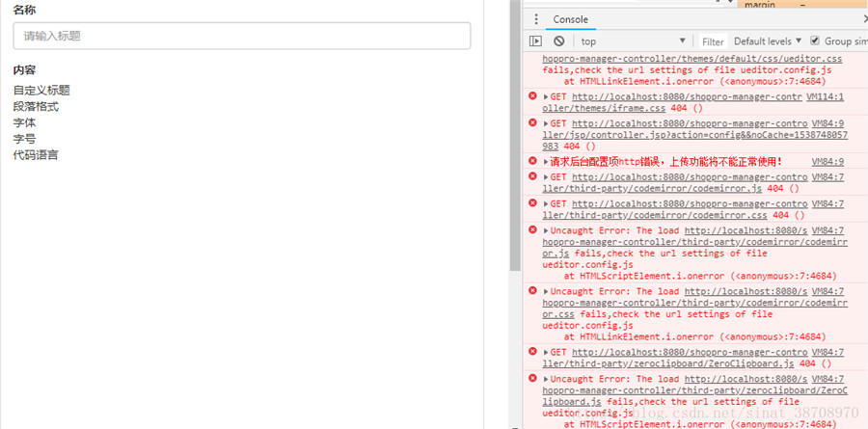Clear the console with the ban icon
Screen dimensions: 868x429
tap(559, 41)
